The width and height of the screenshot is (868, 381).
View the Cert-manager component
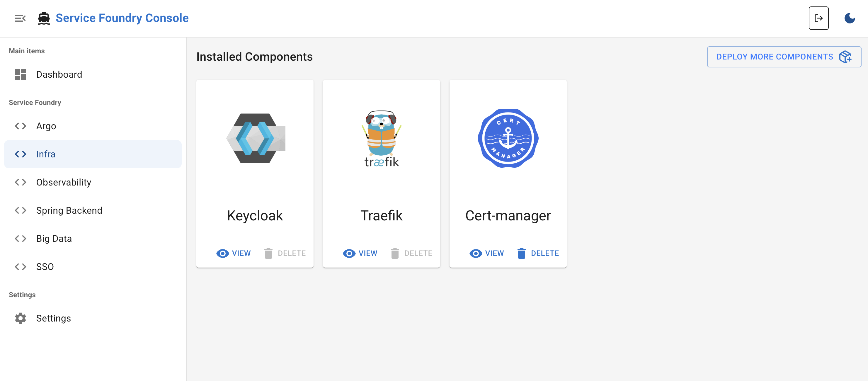point(486,253)
